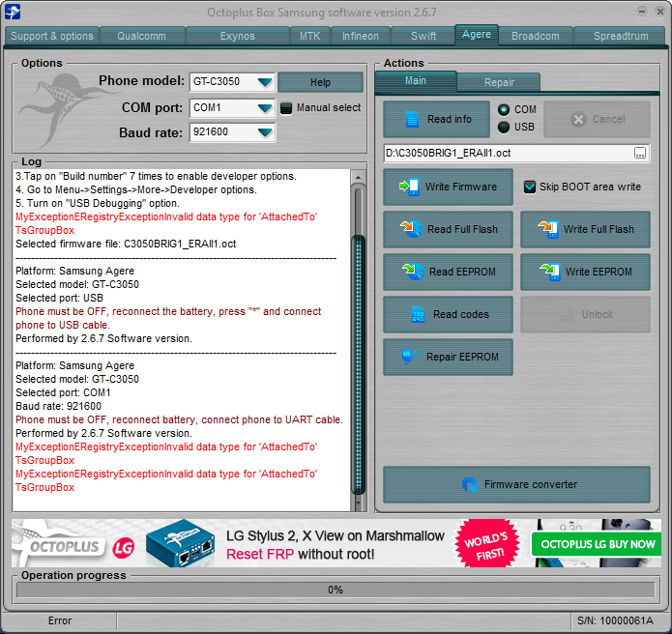Viewport: 672px width, 634px height.
Task: Click log line 'Selected firmware file: C3050BRIG1_ERAII1.oct'
Action: (x=126, y=245)
